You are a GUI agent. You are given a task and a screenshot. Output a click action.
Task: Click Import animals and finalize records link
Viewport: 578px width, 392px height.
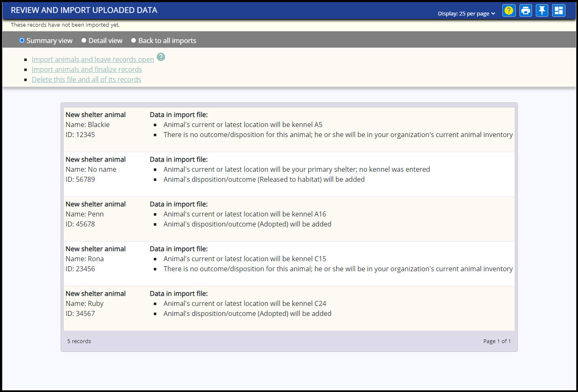coord(87,69)
